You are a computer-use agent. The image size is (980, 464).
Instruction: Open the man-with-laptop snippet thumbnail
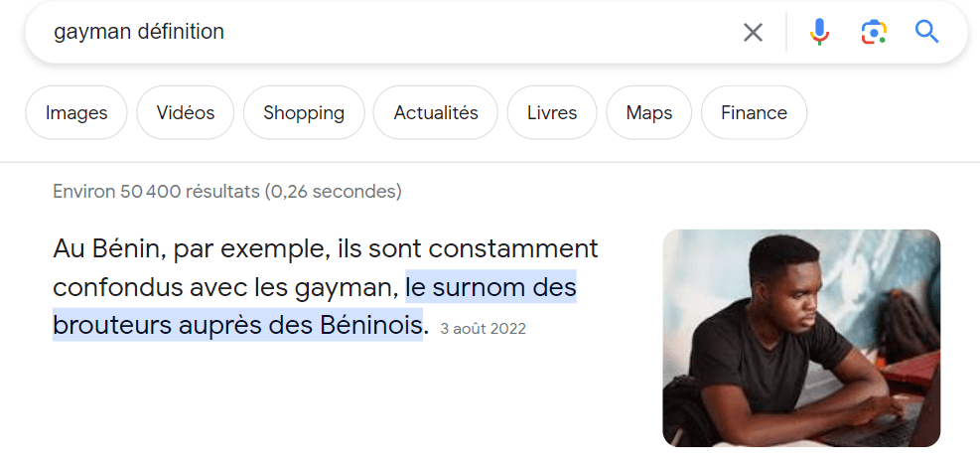click(800, 338)
